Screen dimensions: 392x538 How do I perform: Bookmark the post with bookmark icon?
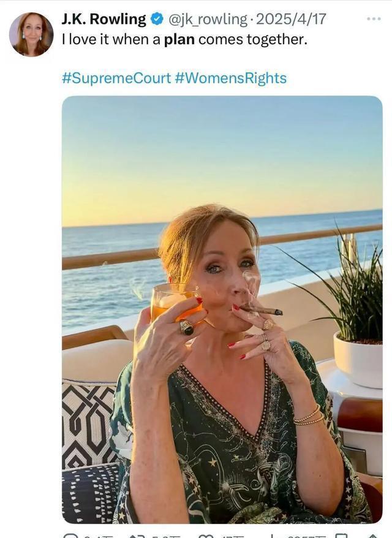[341, 536]
